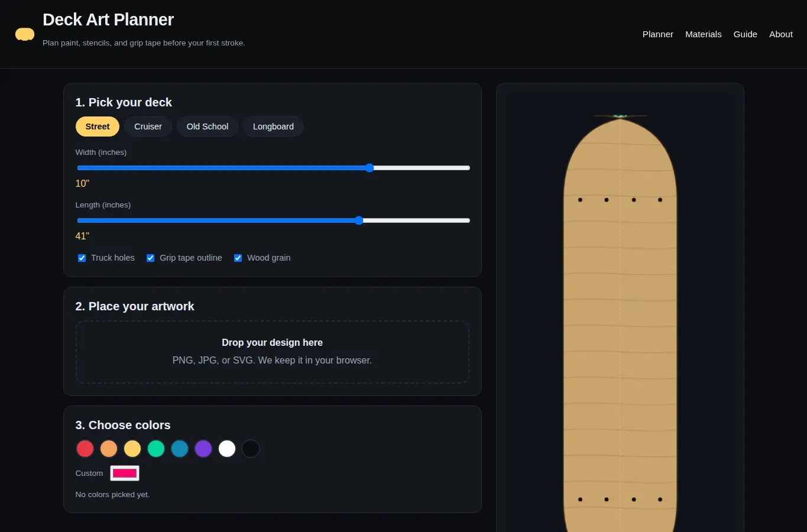Viewport: 807px width, 532px height.
Task: Select the Street deck shape
Action: (98, 126)
